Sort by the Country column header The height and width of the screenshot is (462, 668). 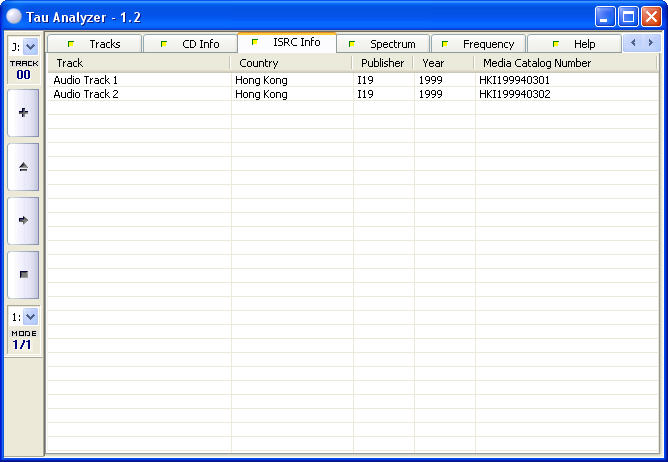[291, 63]
